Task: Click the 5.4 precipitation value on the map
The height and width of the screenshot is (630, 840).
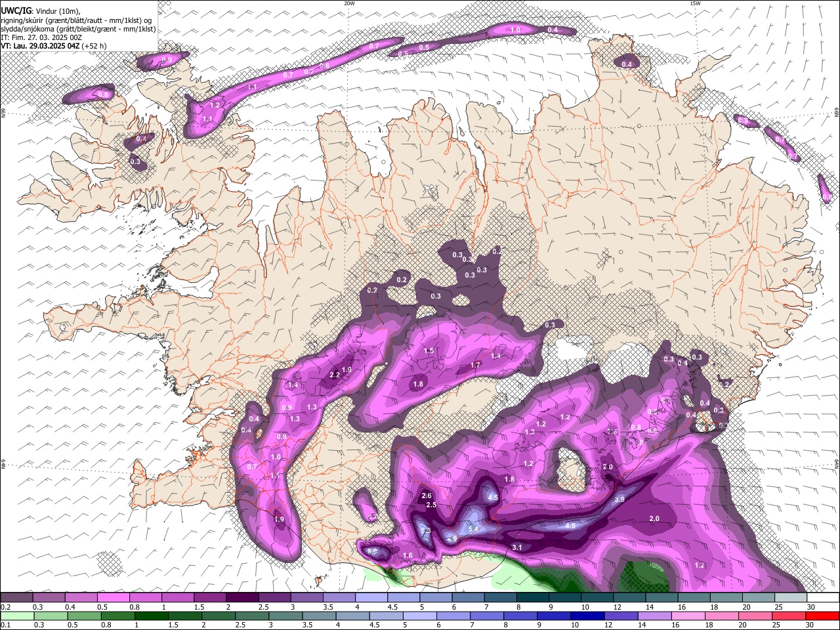Action: (x=473, y=529)
